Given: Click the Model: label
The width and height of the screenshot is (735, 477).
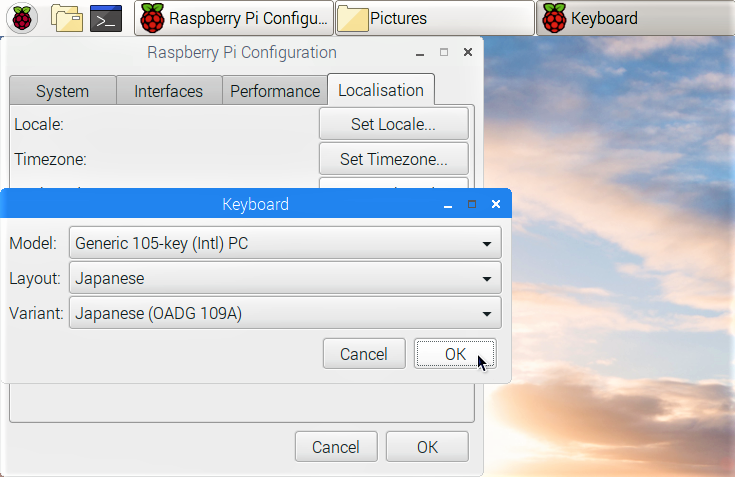Looking at the screenshot, I should pyautogui.click(x=33, y=243).
